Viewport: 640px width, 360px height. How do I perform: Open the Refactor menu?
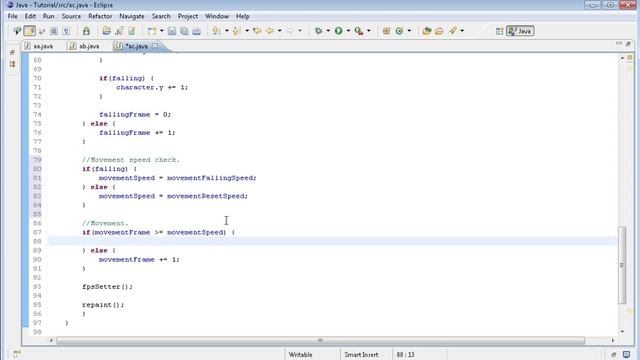click(100, 16)
